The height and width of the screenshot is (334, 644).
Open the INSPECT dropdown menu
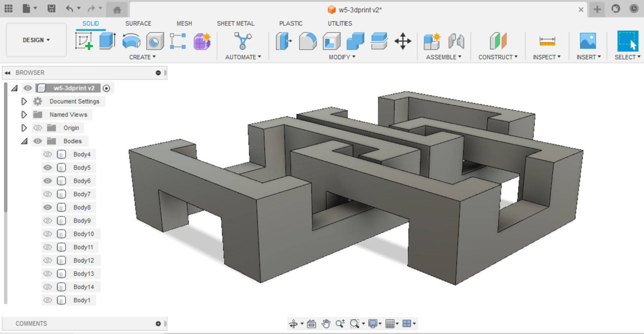click(x=547, y=57)
